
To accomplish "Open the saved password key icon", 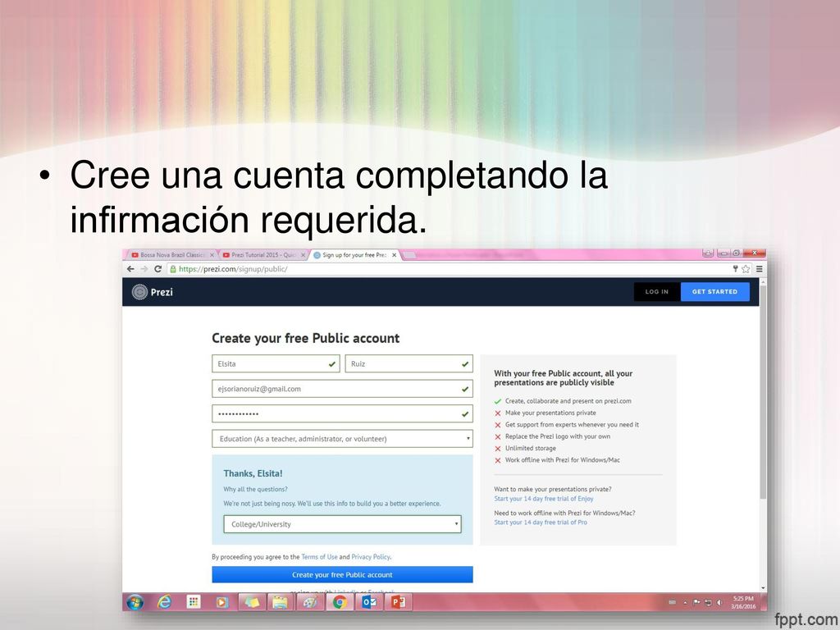I will point(736,269).
